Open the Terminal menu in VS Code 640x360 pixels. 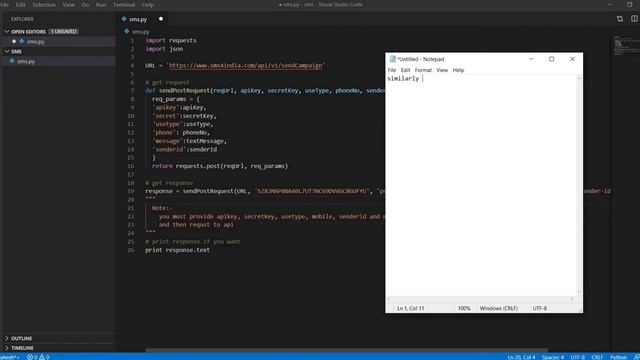(x=124, y=5)
